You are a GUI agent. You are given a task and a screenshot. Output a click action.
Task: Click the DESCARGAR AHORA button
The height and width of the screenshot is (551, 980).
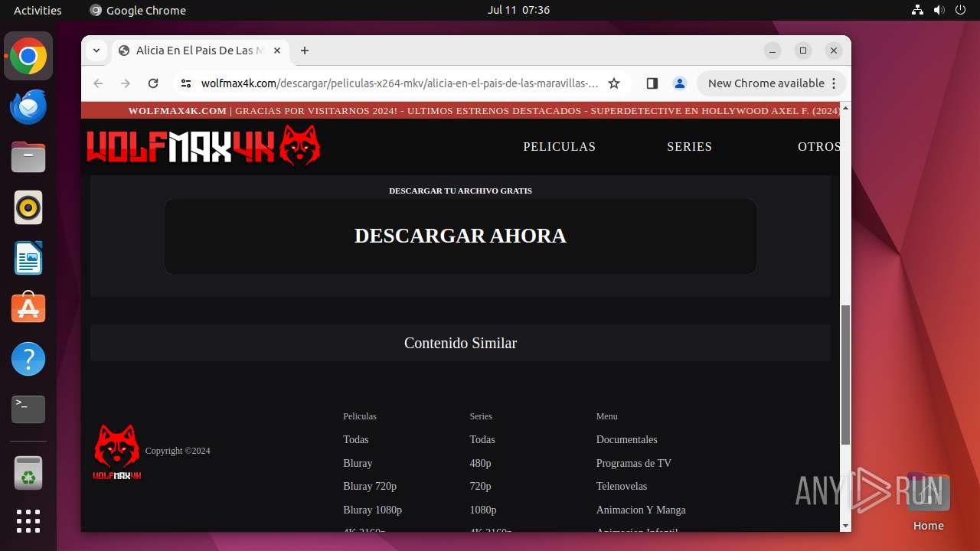click(x=460, y=236)
